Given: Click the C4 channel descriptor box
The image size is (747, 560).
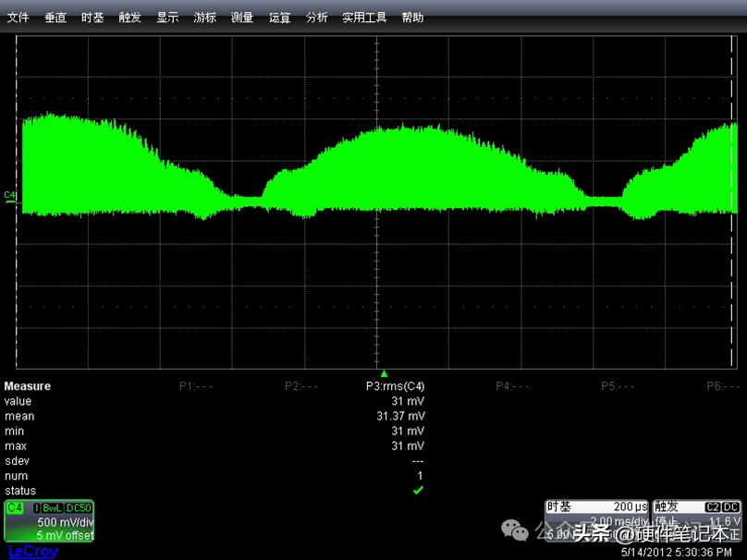Looking at the screenshot, I should [50, 521].
